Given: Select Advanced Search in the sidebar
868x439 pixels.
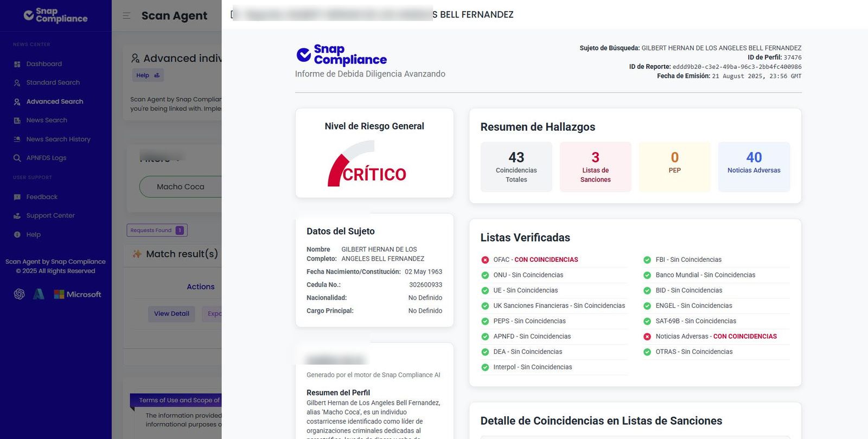Looking at the screenshot, I should pyautogui.click(x=54, y=101).
